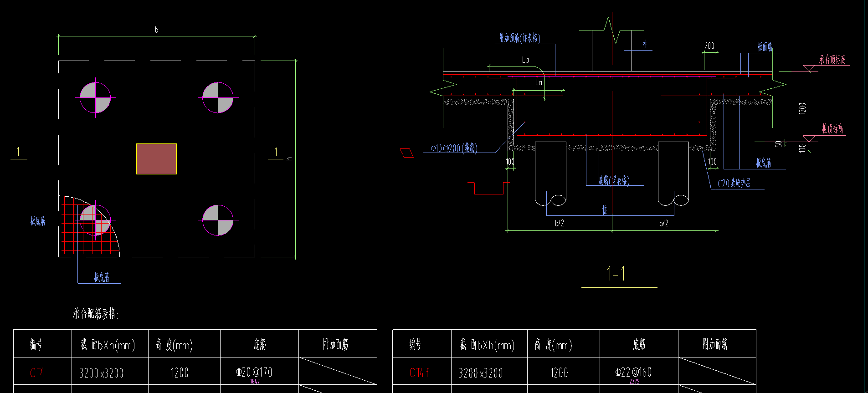Screen dimensions: 868x393
Task: Click the 截面bXh(mm) header in CT4 table
Action: 108,345
